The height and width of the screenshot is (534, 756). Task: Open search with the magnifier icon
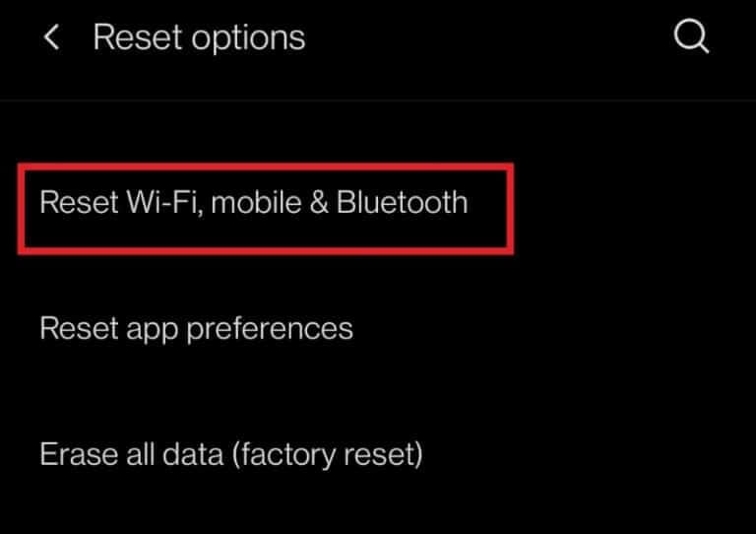[x=691, y=35]
